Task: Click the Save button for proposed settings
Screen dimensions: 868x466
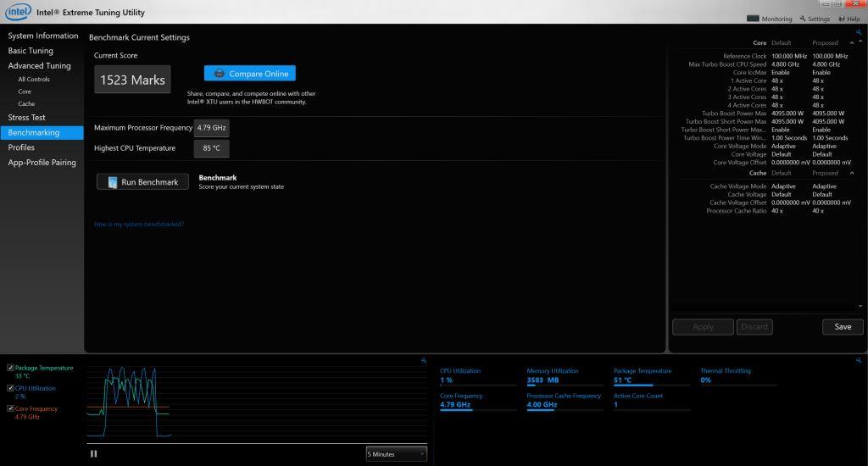Action: pos(842,326)
